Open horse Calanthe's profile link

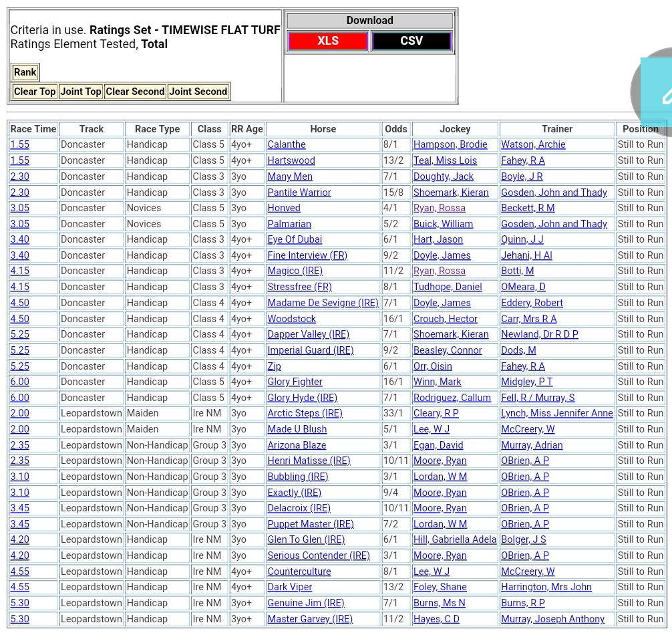click(x=287, y=144)
